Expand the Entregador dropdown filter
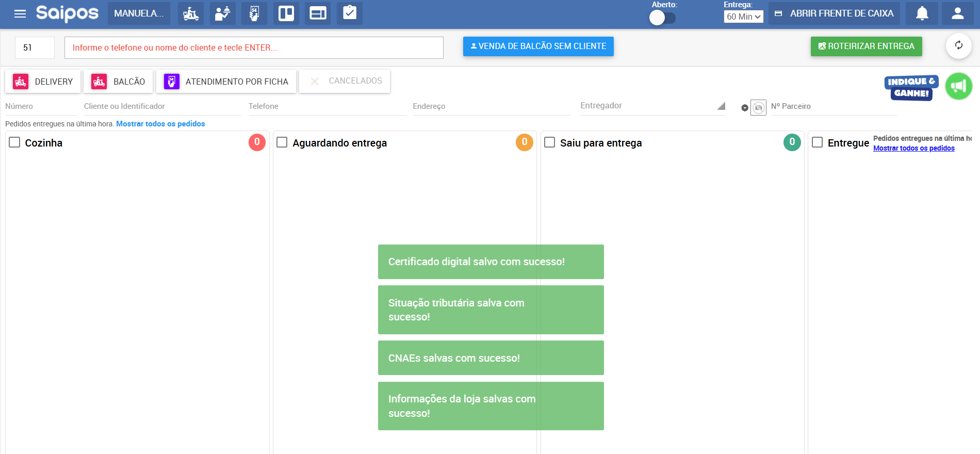 (x=721, y=106)
